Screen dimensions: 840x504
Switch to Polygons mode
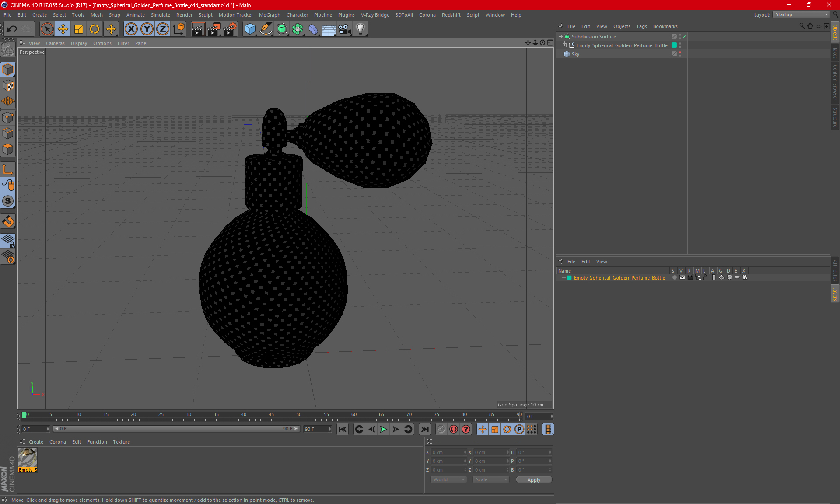8,149
